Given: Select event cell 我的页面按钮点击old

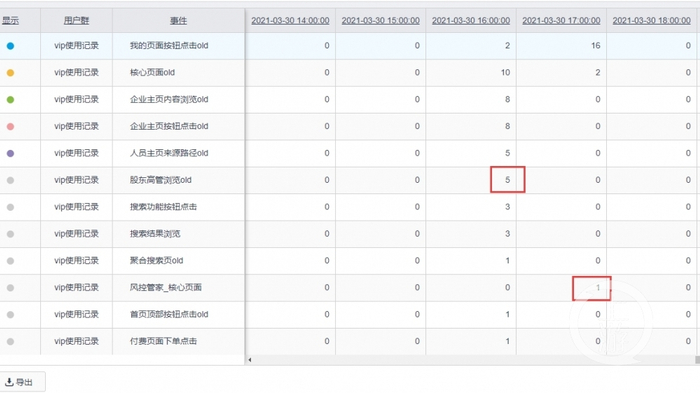Looking at the screenshot, I should click(x=169, y=46).
